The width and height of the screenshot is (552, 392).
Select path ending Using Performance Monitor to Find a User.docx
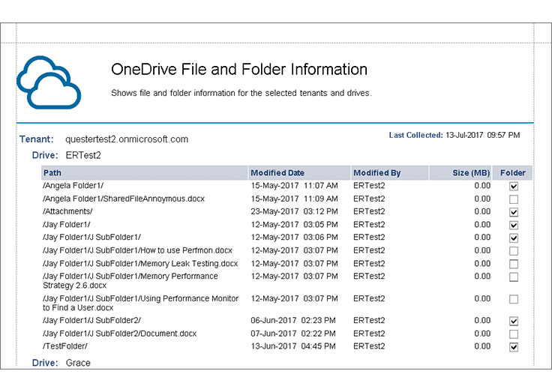pos(140,303)
